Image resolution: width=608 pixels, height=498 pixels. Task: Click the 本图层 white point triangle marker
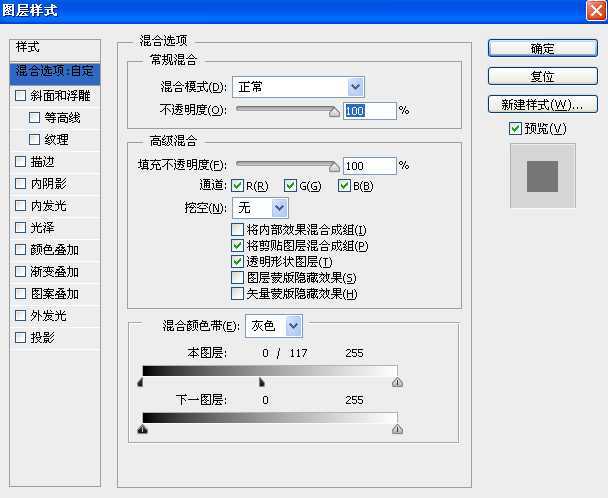(x=397, y=382)
